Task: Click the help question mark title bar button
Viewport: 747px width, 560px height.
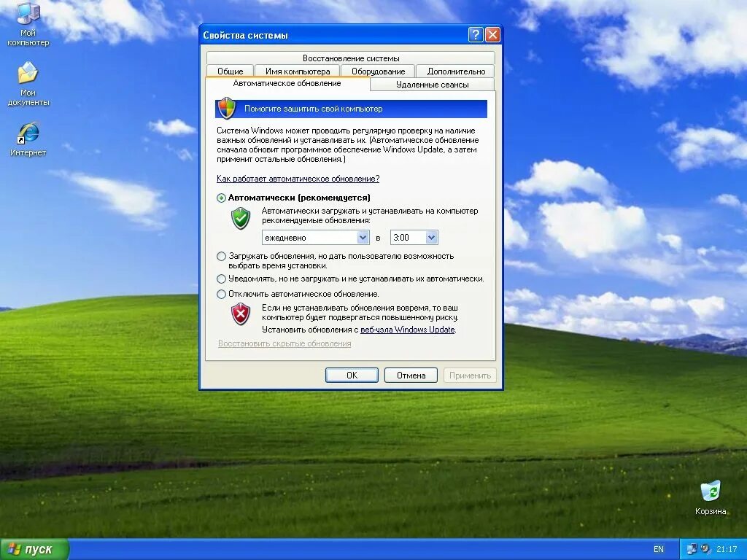Action: tap(476, 35)
